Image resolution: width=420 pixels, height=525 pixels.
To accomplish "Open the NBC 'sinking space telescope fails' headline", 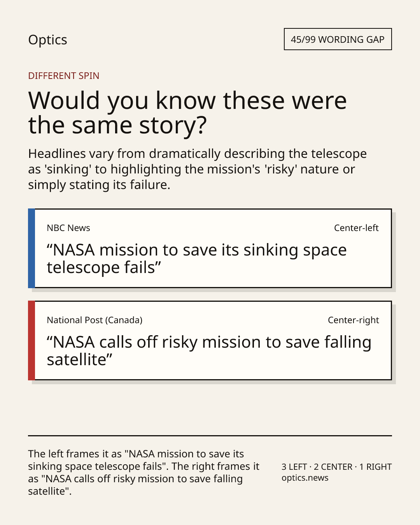I will click(x=197, y=259).
